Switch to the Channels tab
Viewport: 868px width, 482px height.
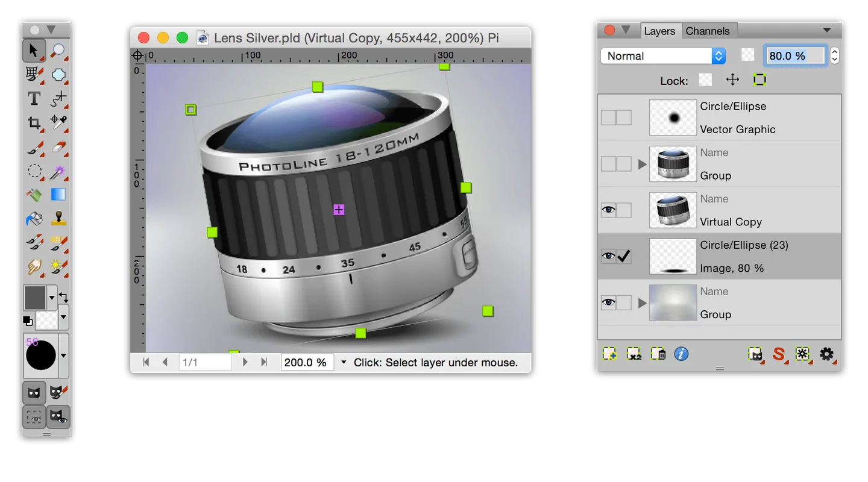[708, 31]
